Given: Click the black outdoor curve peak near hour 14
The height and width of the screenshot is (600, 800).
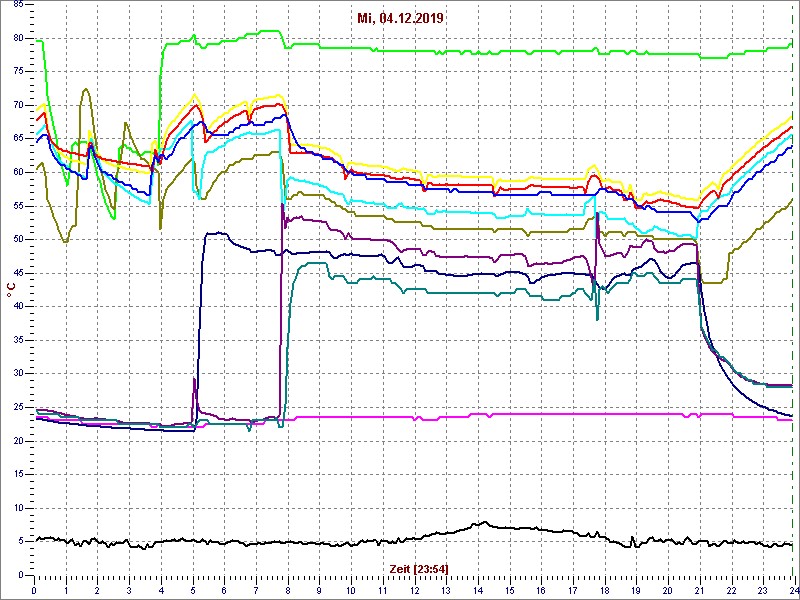Looking at the screenshot, I should (484, 522).
